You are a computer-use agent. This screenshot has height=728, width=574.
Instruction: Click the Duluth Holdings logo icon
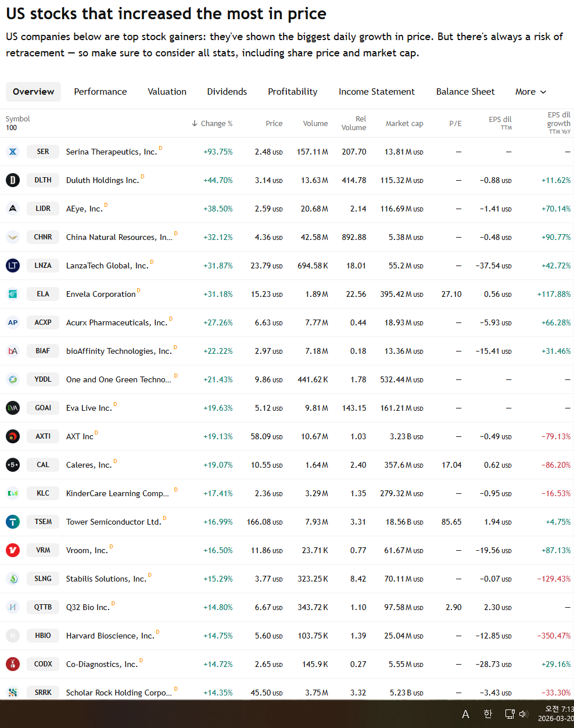[x=13, y=180]
